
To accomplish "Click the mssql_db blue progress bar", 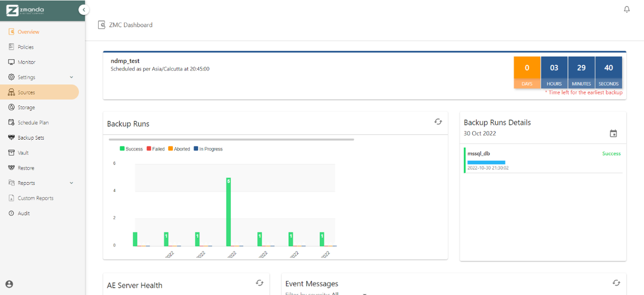I will (x=486, y=163).
